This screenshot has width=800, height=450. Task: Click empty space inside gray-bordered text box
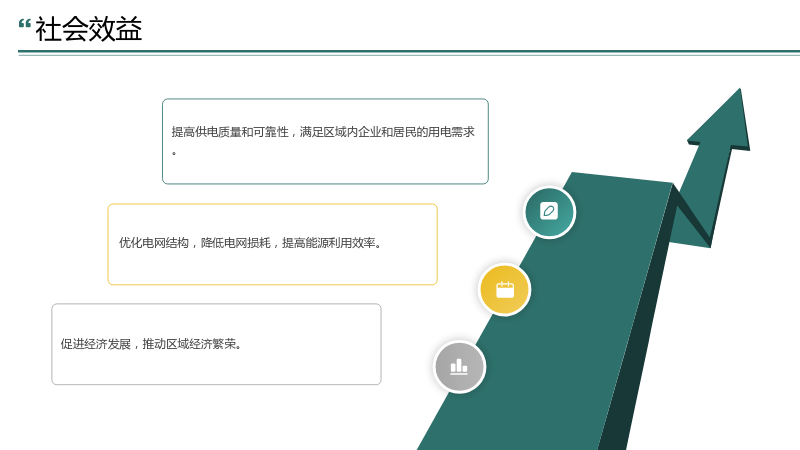coord(216,367)
